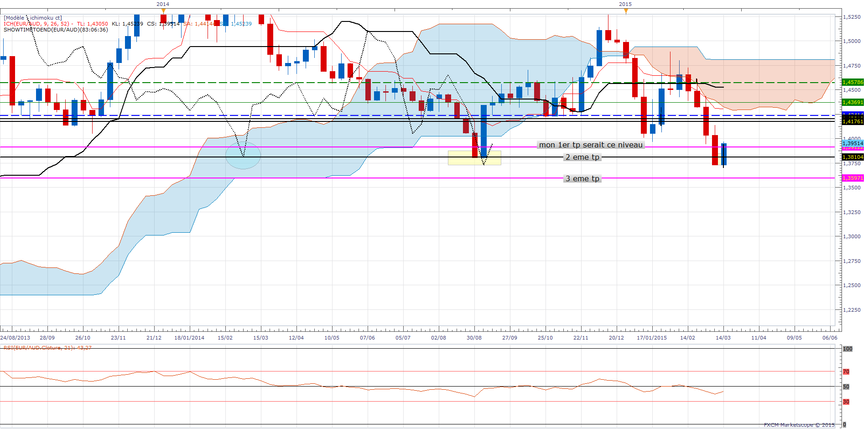The width and height of the screenshot is (868, 429).
Task: Select the yellow highlighted rectangle near 30/08
Action: [474, 158]
